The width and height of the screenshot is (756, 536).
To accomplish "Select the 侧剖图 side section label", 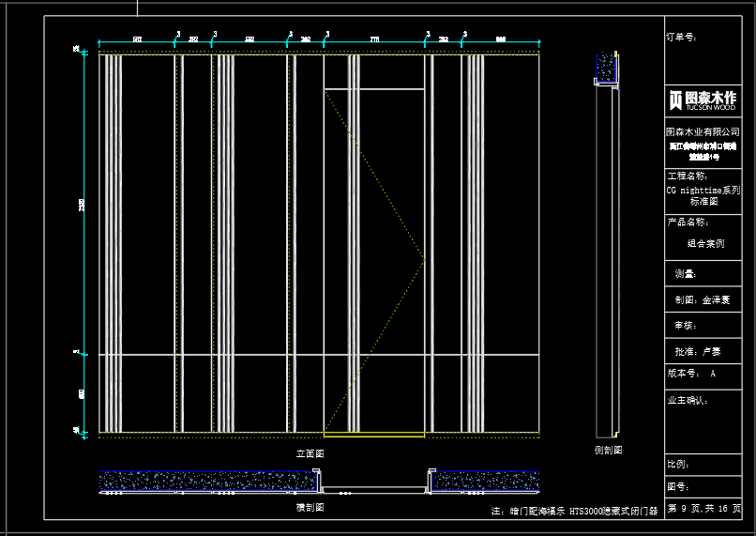I will (x=608, y=451).
